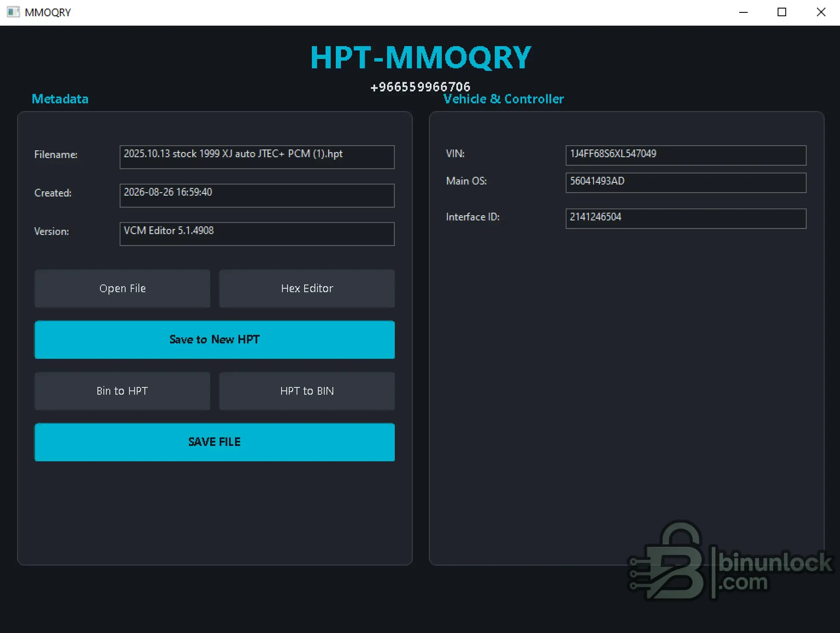This screenshot has width=840, height=633.
Task: Click the HPT to BIN button
Action: 307,391
